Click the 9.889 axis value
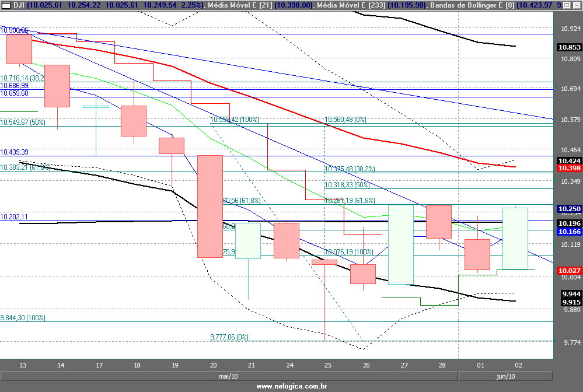 click(572, 310)
